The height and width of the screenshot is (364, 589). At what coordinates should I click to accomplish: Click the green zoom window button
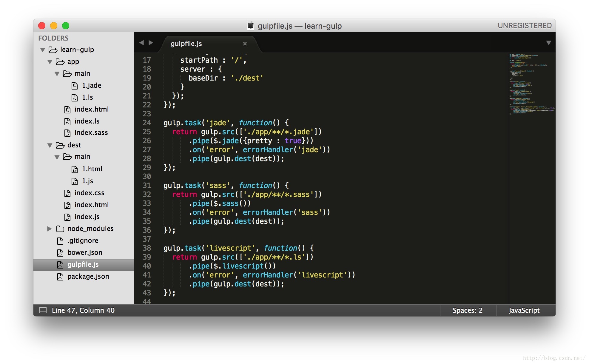66,26
